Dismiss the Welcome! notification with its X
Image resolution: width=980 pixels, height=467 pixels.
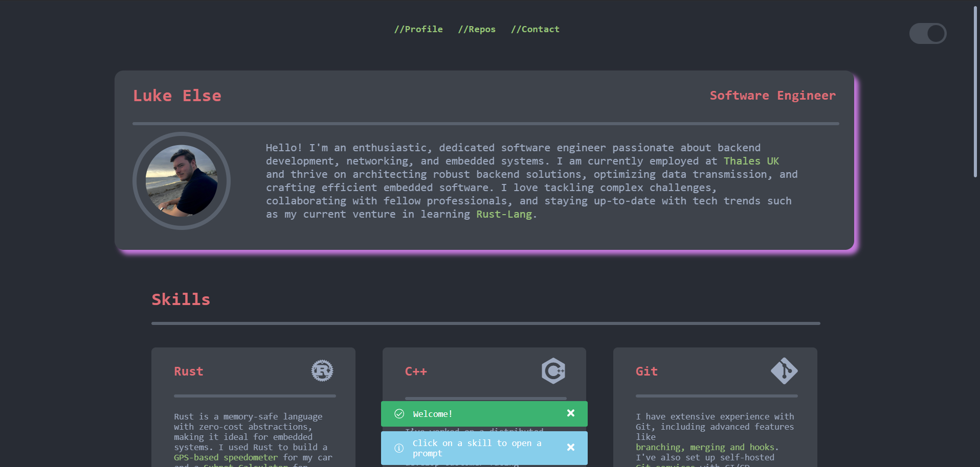pos(571,413)
